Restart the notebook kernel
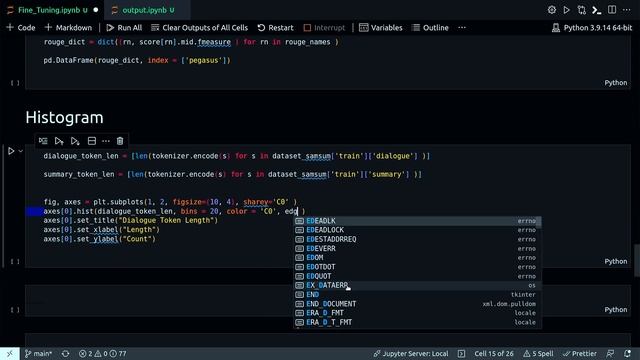640x360 pixels. [x=276, y=28]
